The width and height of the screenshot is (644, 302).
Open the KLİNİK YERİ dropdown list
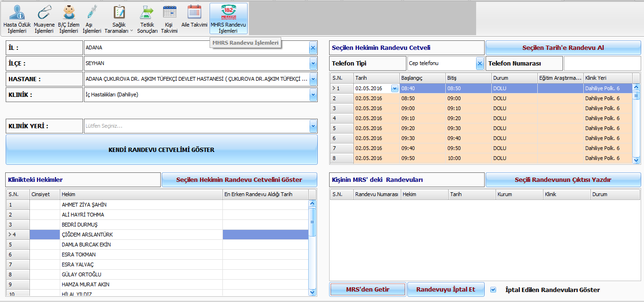313,126
